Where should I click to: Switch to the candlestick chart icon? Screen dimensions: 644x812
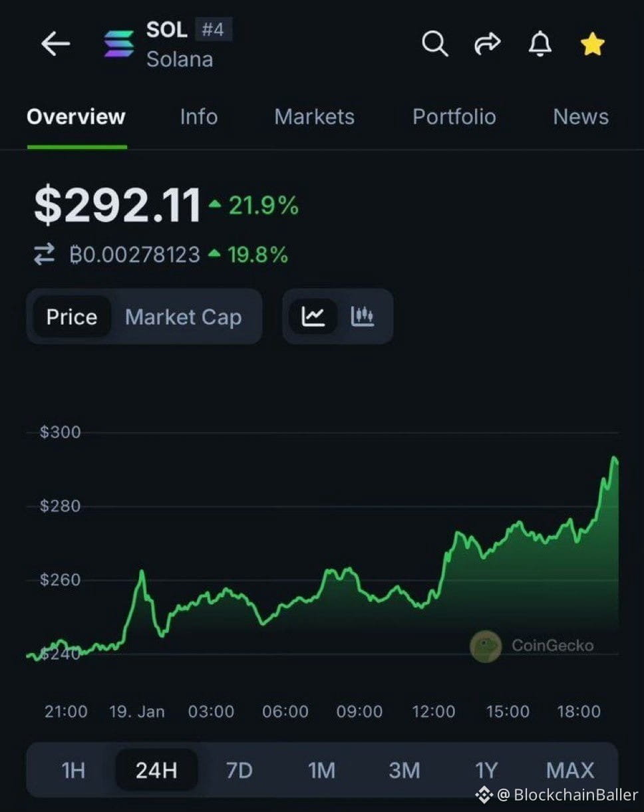tap(362, 317)
